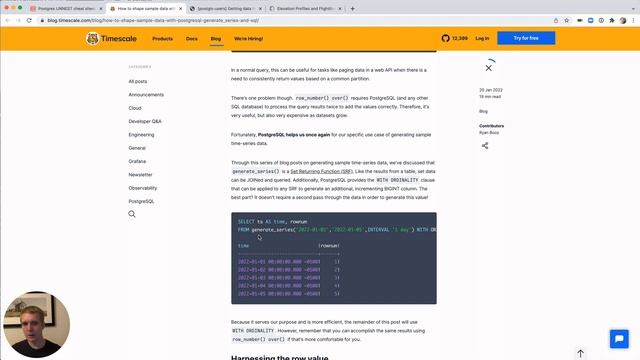Image resolution: width=640 pixels, height=360 pixels.
Task: Click the Log in link
Action: pos(482,38)
